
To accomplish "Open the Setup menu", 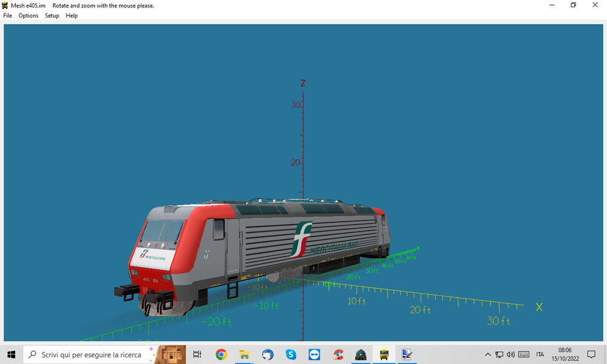I will [52, 16].
